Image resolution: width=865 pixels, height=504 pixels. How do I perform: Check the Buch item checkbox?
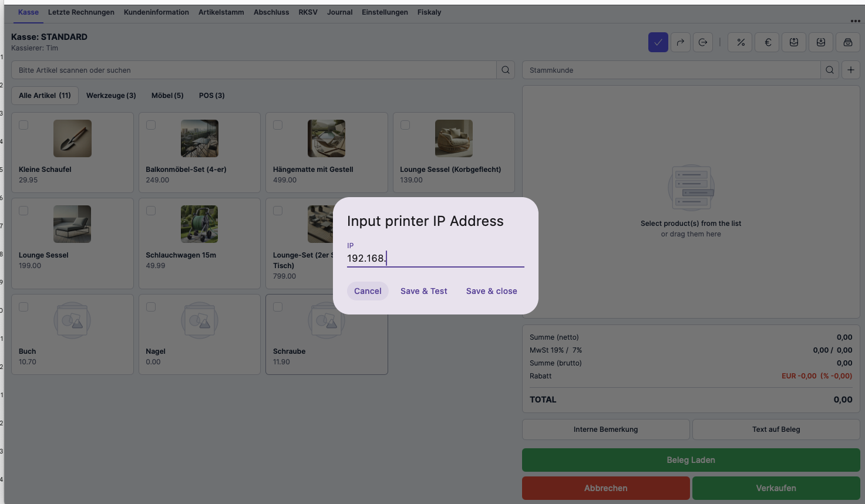(x=23, y=307)
